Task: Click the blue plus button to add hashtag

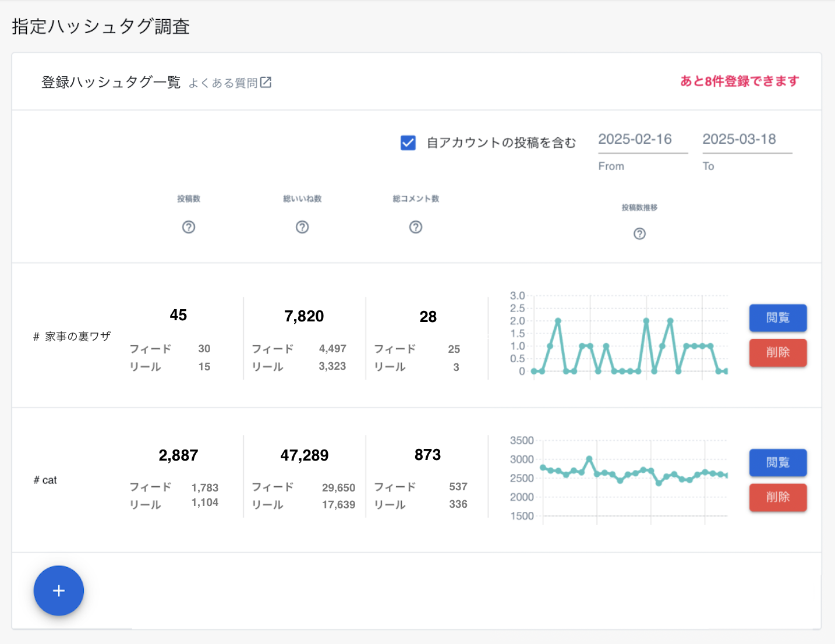Action: pyautogui.click(x=58, y=590)
